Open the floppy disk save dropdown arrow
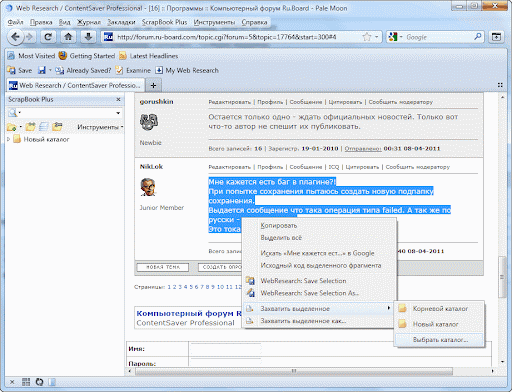Viewport: 512px width, 392px height. pyautogui.click(x=50, y=70)
